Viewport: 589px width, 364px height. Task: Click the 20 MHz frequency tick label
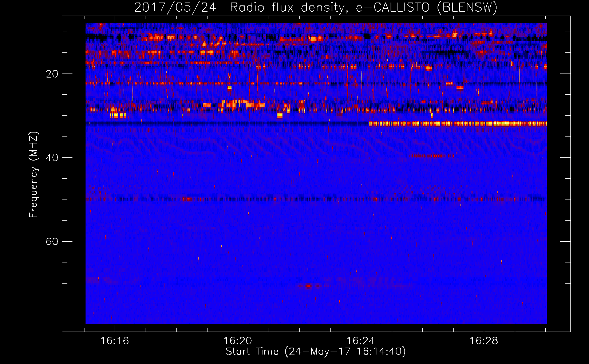click(x=52, y=74)
